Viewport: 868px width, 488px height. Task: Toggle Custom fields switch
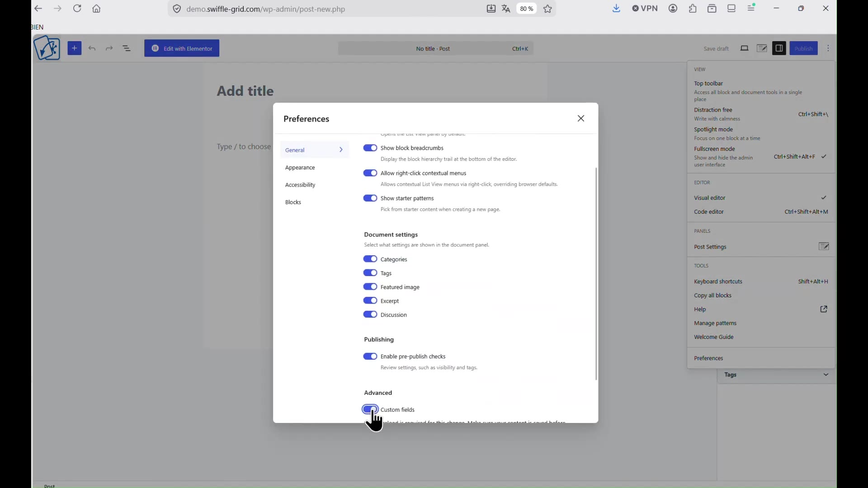click(x=370, y=410)
